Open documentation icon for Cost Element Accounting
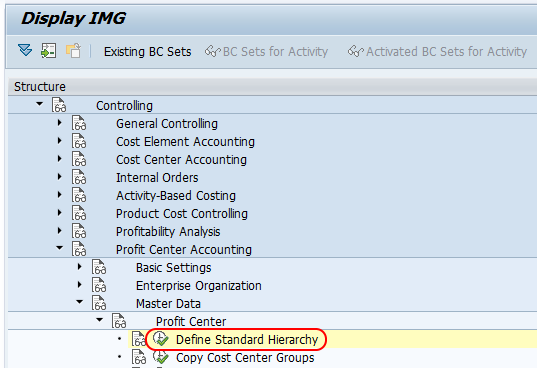Screen dimensions: 537x368 click(x=79, y=141)
